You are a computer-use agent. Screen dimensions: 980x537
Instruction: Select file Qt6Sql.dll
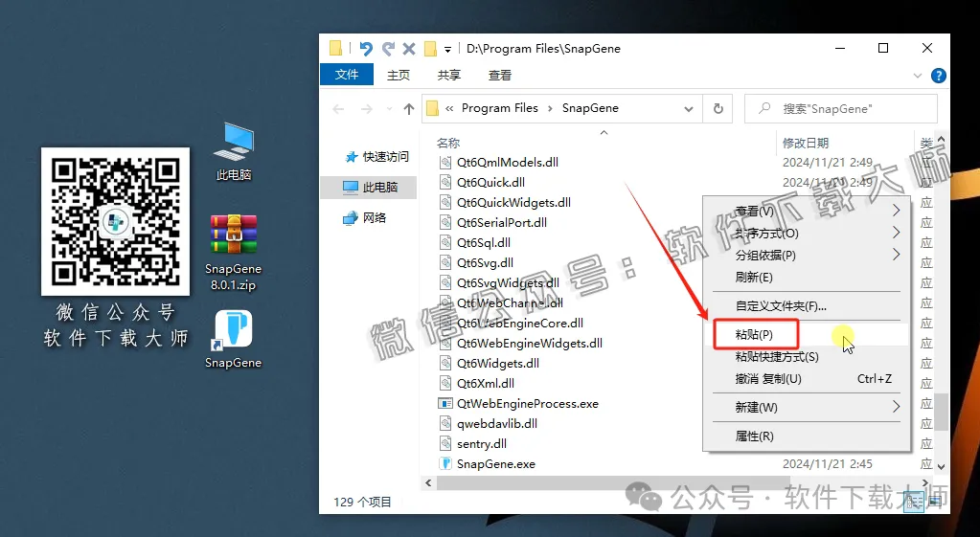[483, 242]
